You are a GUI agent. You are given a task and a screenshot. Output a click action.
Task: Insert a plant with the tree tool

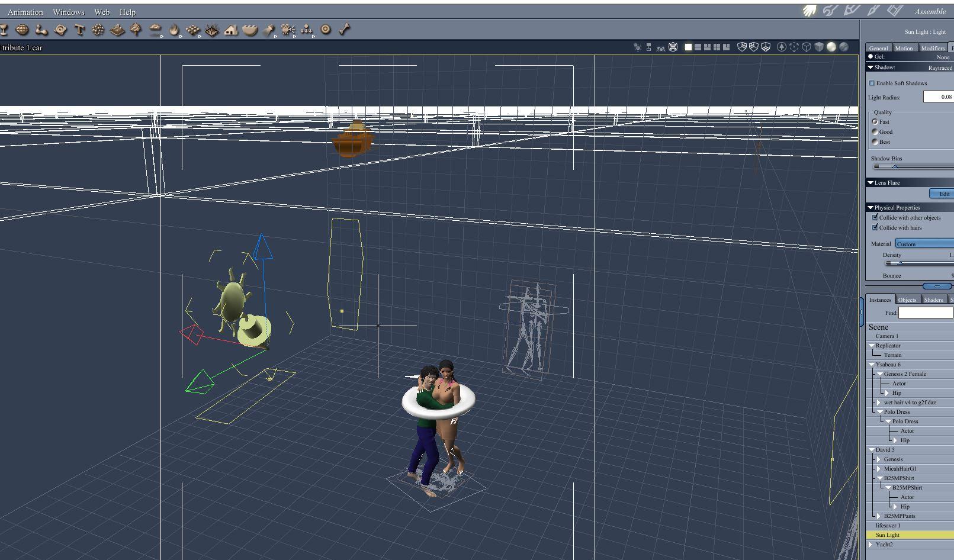point(136,30)
